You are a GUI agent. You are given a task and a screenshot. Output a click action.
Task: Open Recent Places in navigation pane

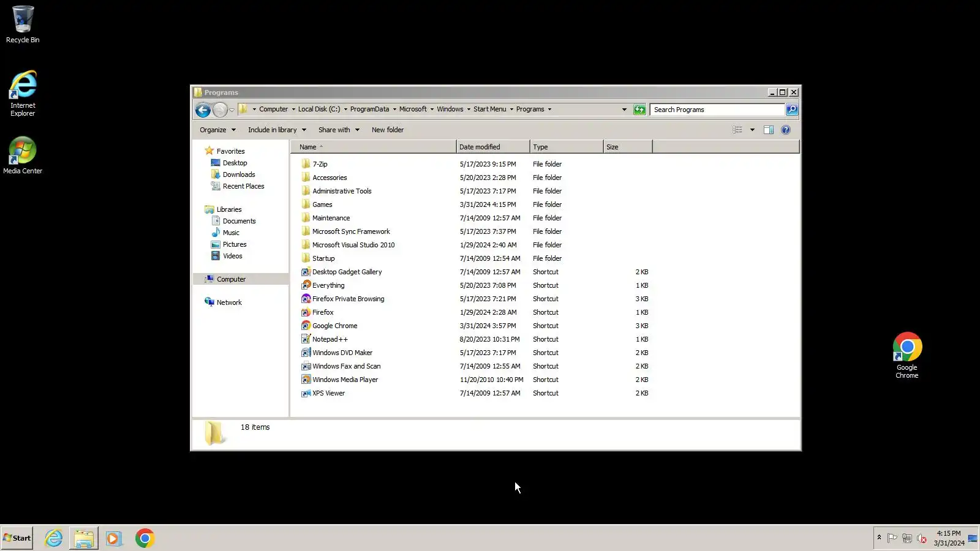coord(244,186)
